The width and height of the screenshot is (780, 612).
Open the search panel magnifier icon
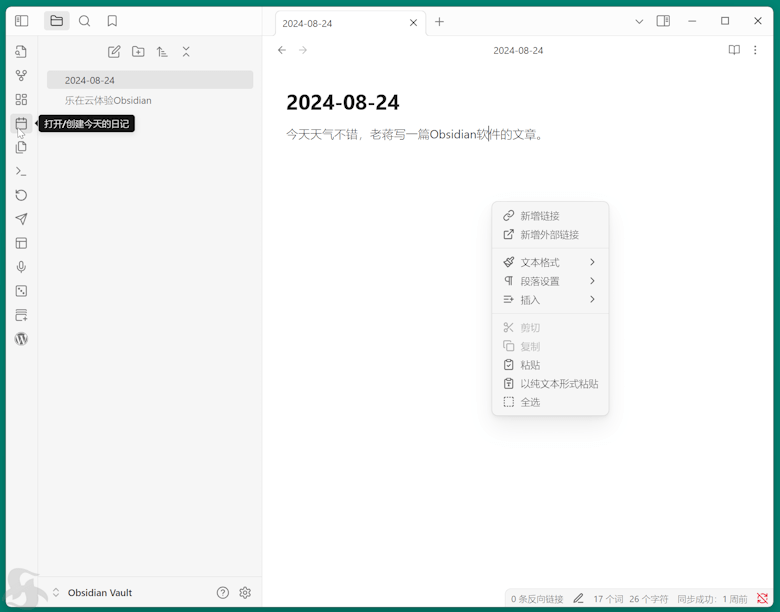85,21
